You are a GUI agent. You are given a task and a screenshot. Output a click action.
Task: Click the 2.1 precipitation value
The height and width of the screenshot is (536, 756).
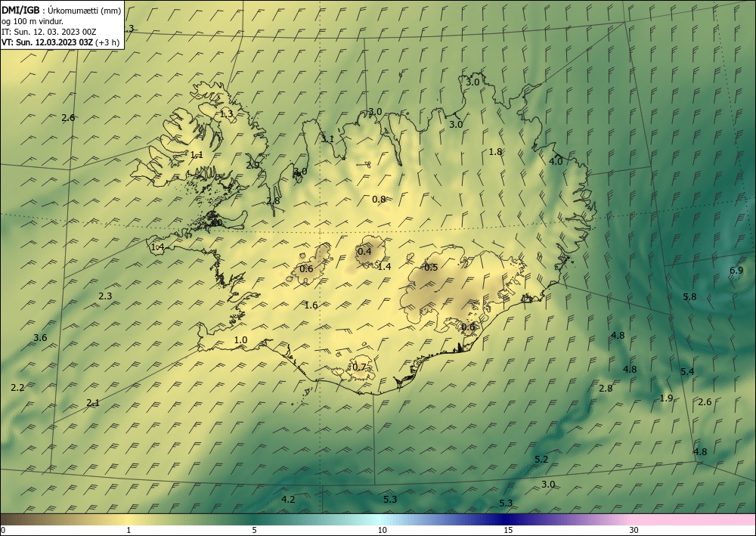(93, 402)
